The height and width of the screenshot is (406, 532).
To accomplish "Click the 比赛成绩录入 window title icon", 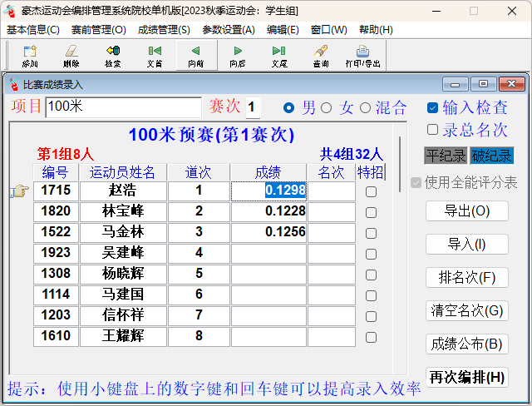I will pyautogui.click(x=13, y=84).
